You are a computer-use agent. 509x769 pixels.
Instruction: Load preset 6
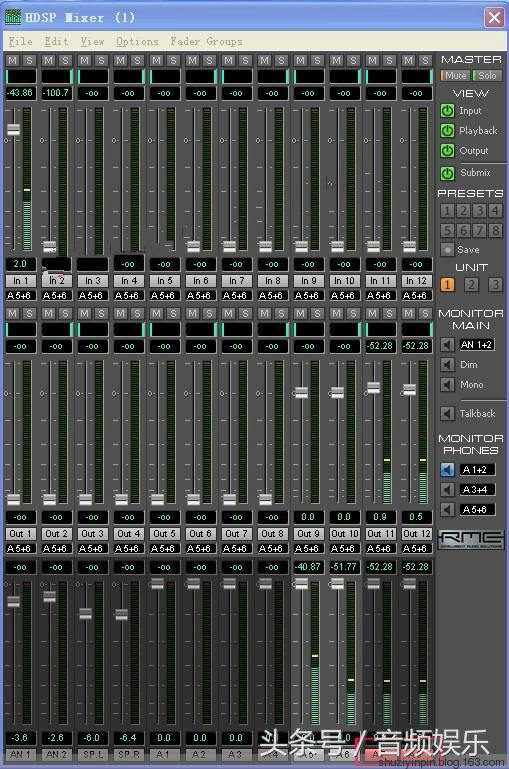point(463,231)
